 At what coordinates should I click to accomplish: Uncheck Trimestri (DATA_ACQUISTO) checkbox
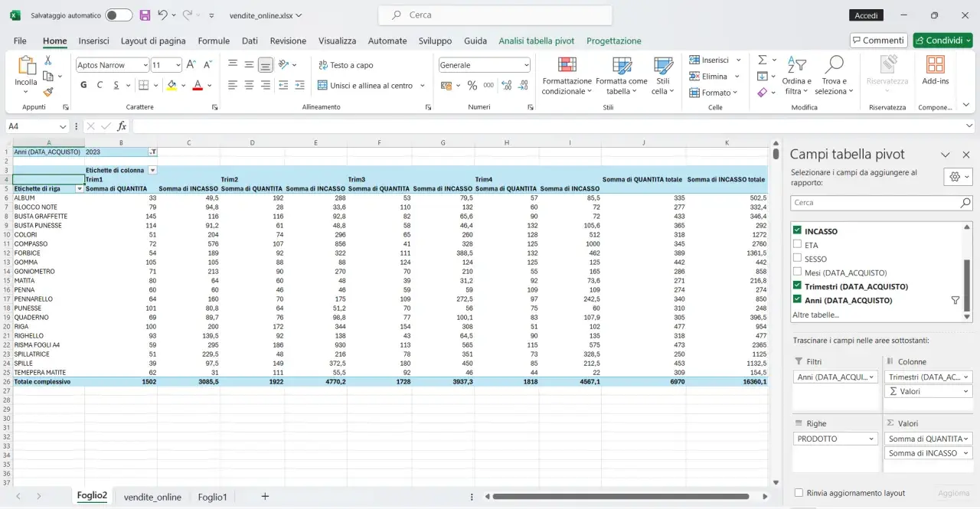click(798, 286)
